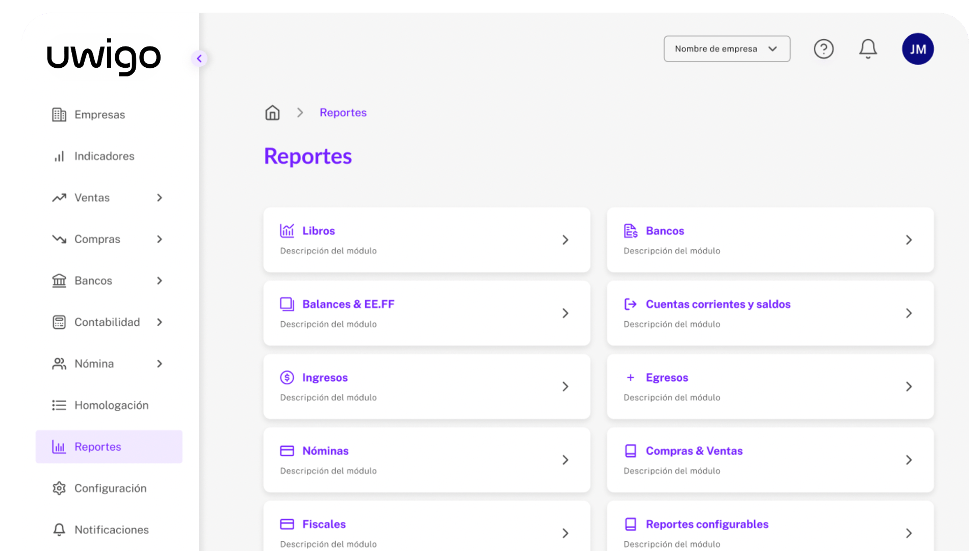Expand the Ventas sidebar submenu
The width and height of the screenshot is (980, 551).
160,198
